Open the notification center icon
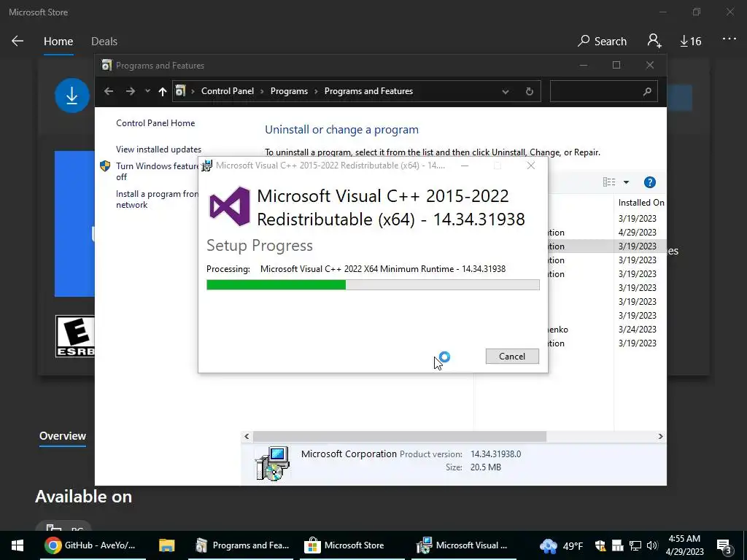Screen dimensions: 747x560 pyautogui.click(x=724, y=545)
